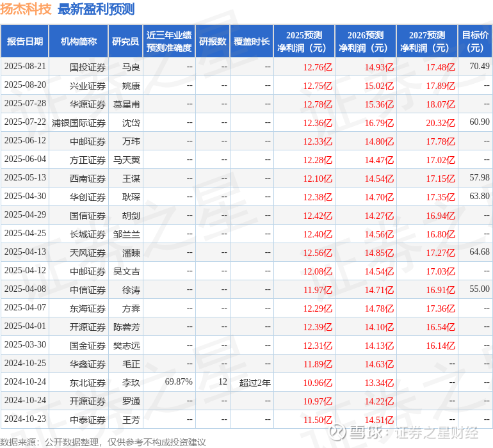Click researcher name 马天翼
Screen dimensions: 493x448
126,160
